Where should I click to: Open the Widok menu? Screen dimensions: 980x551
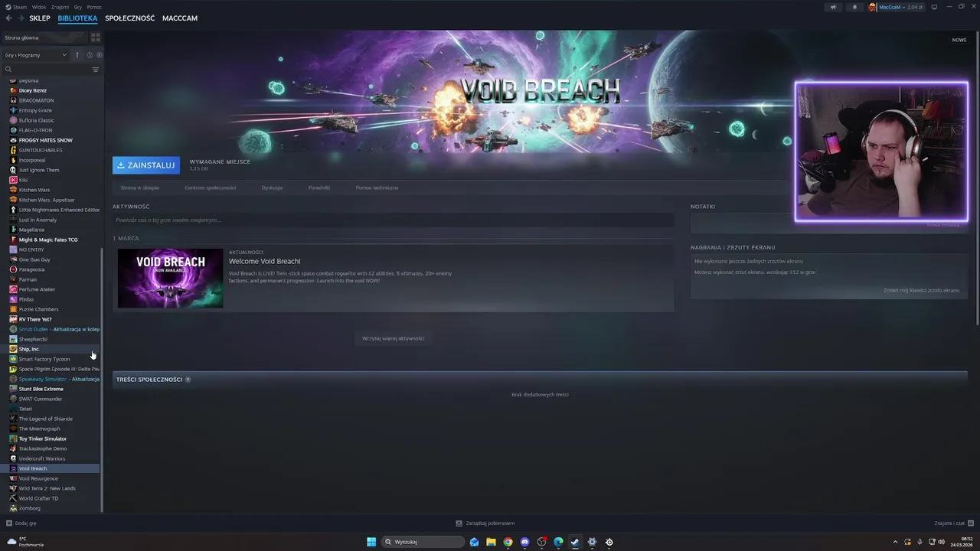coord(39,7)
